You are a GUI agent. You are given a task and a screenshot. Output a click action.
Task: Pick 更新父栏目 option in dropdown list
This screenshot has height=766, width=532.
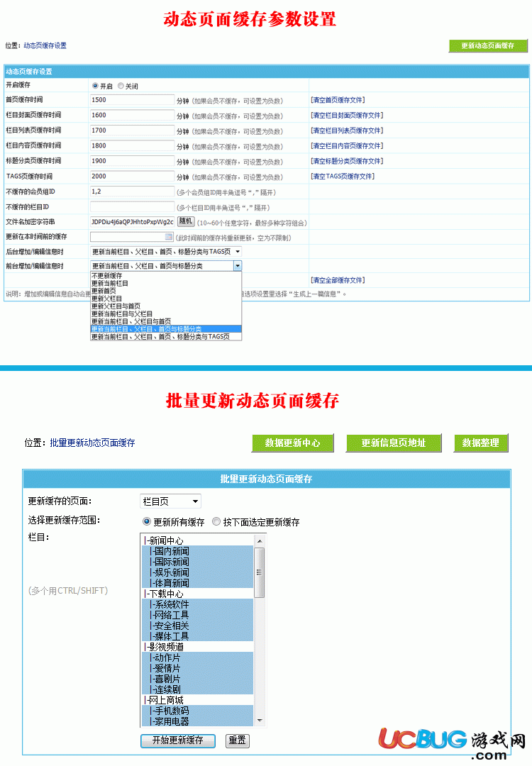click(x=166, y=299)
